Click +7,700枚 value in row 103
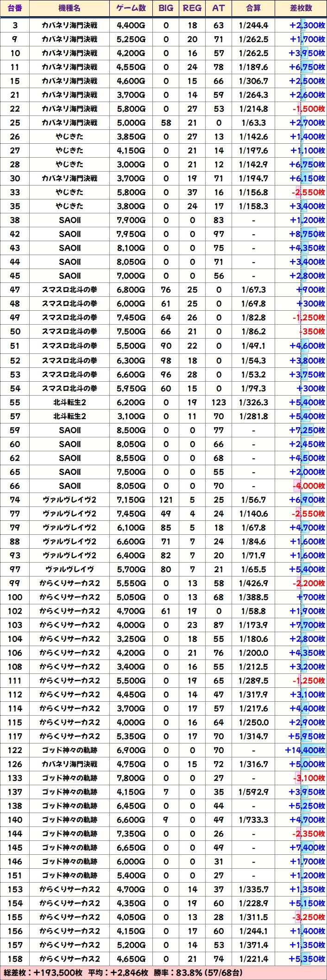The height and width of the screenshot is (980, 327). (x=307, y=625)
